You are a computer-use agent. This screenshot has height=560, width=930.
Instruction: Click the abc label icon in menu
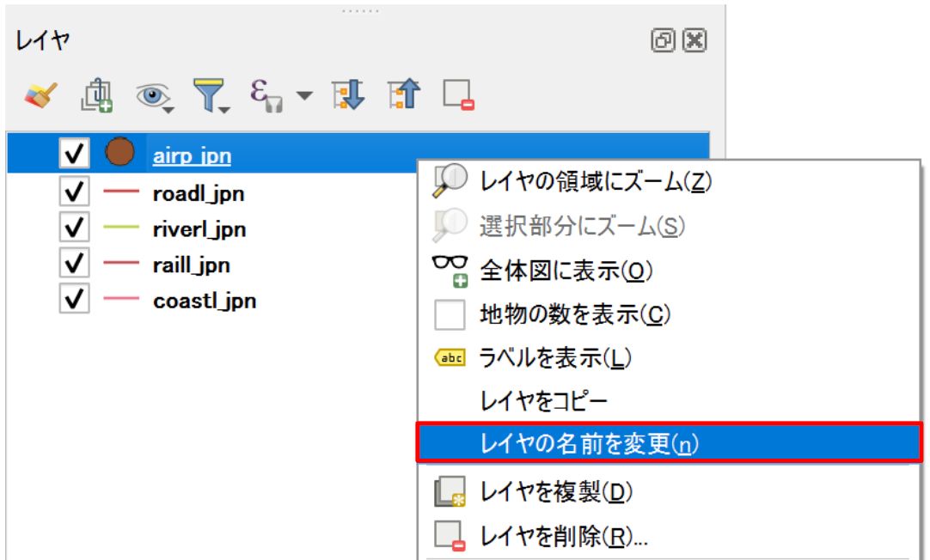pos(450,358)
